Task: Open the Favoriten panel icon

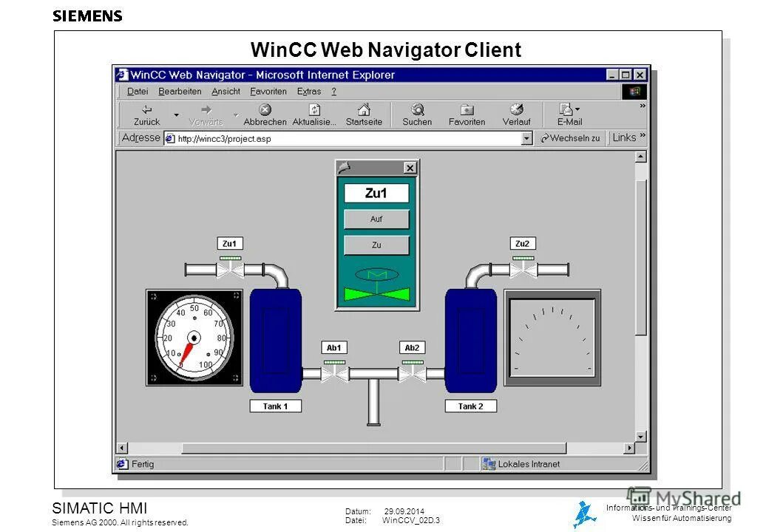Action: [x=467, y=109]
